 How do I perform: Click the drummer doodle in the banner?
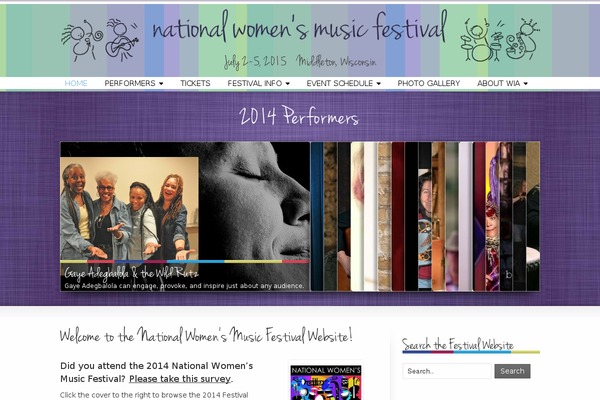point(481,40)
